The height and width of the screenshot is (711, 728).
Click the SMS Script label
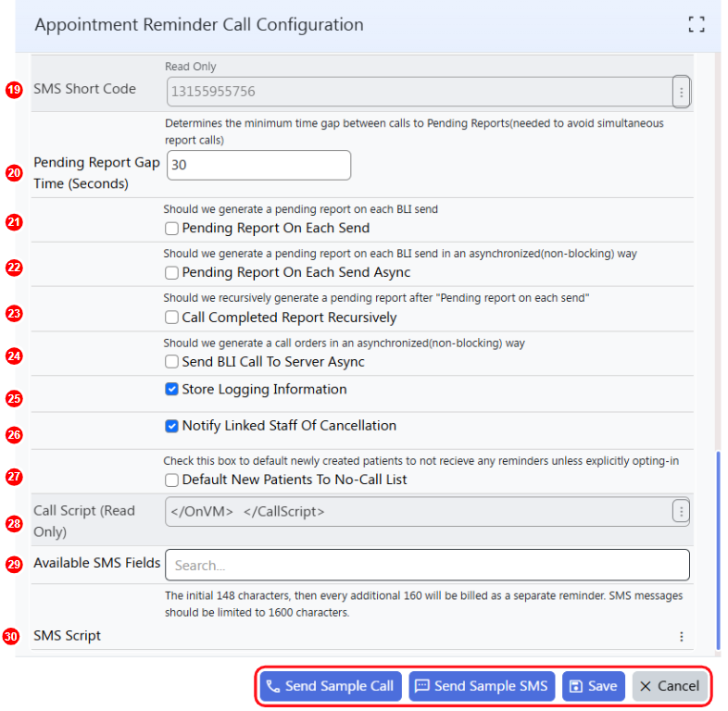point(67,636)
